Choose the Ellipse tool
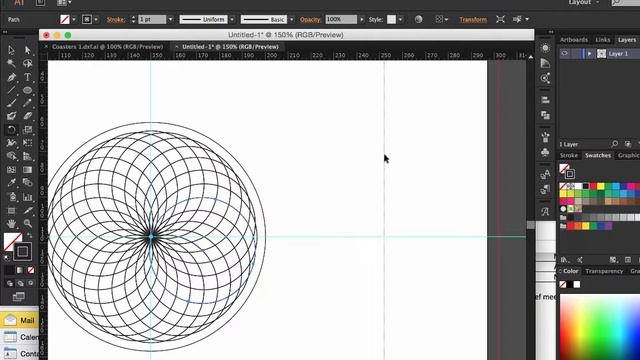This screenshot has height=360, width=640. click(27, 90)
